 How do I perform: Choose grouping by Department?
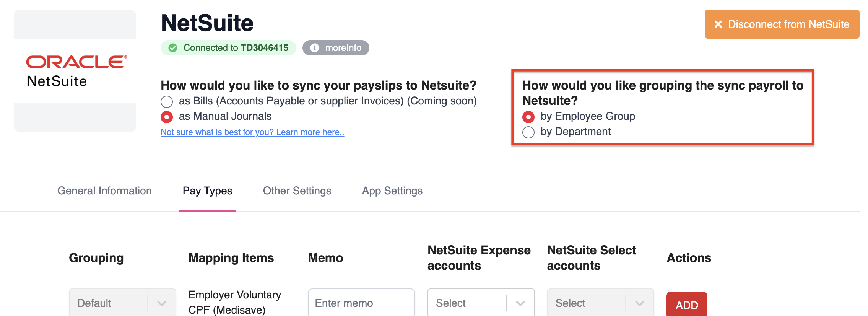click(528, 132)
